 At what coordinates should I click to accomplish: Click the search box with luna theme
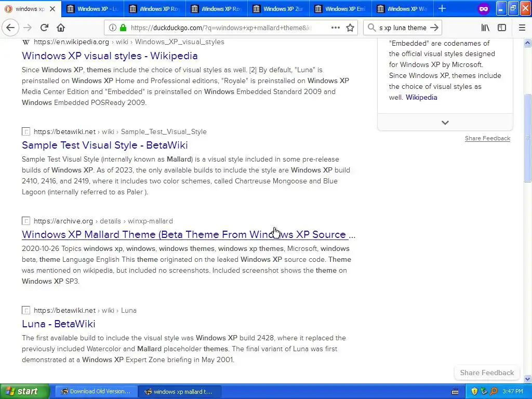(403, 28)
